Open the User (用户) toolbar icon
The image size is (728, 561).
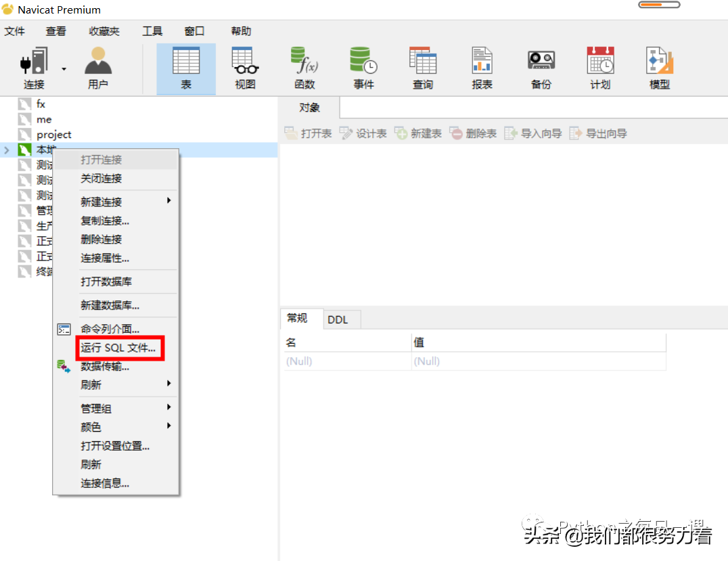click(98, 69)
